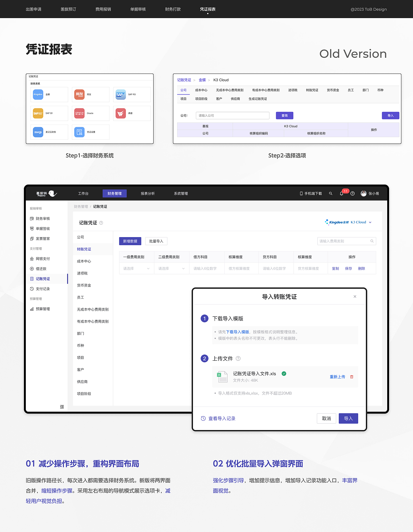Open the 一级费用类别 请选择 dropdown
The height and width of the screenshot is (532, 413).
click(x=136, y=268)
